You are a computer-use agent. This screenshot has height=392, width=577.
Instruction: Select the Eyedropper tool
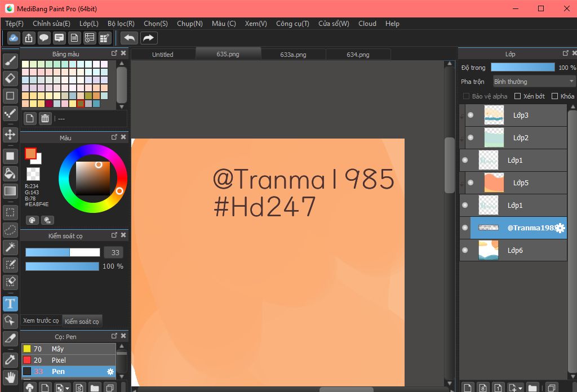(10, 359)
